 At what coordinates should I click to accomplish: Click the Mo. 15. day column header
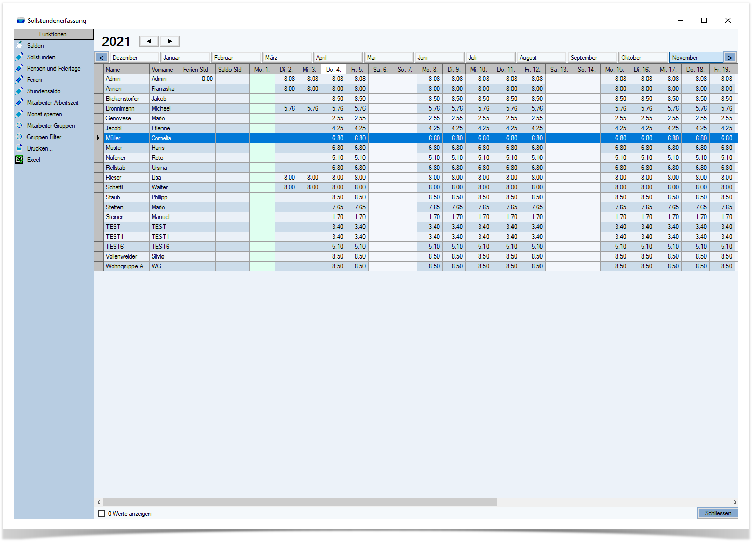point(614,69)
